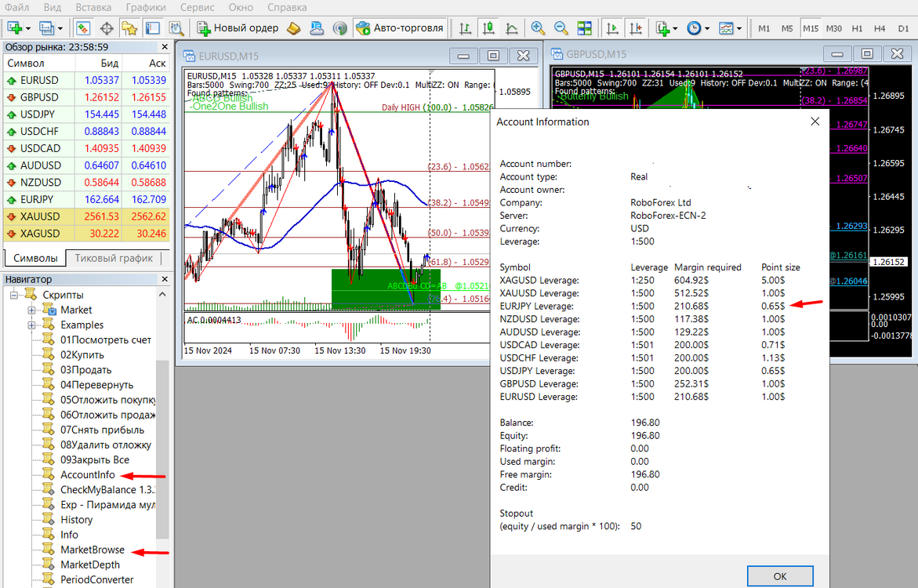This screenshot has height=588, width=918.
Task: Zoom out the chart with minus magnifier
Action: [x=561, y=27]
